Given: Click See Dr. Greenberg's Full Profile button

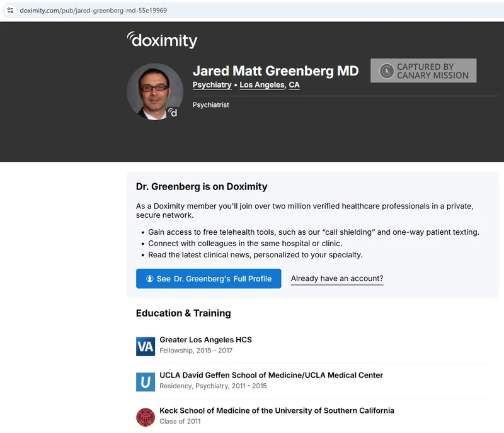Looking at the screenshot, I should pyautogui.click(x=209, y=279).
